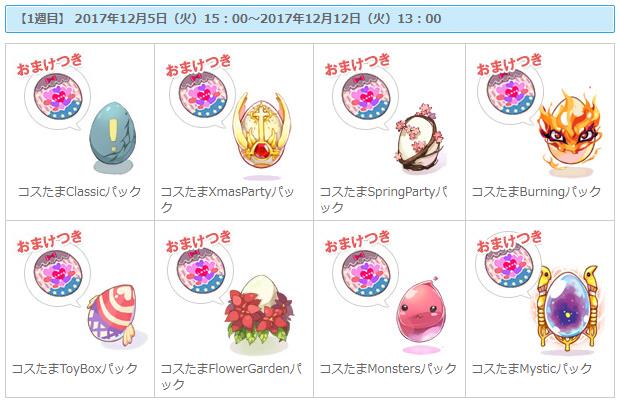Click the コスたまSpringPartyパック text

384,199
